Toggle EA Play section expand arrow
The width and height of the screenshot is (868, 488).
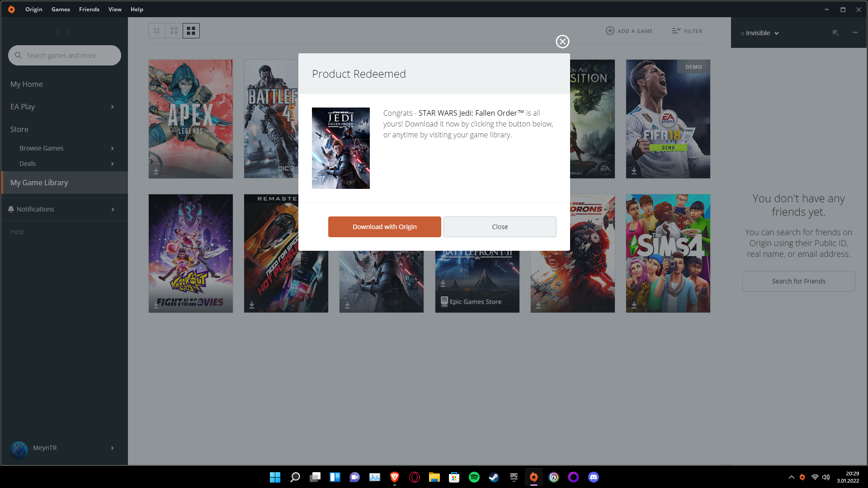tap(113, 107)
